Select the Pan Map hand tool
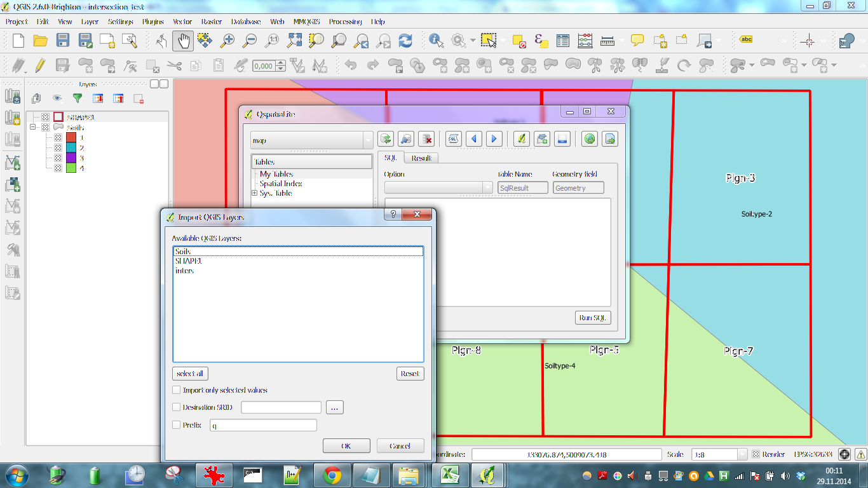The width and height of the screenshot is (868, 488). tap(183, 41)
